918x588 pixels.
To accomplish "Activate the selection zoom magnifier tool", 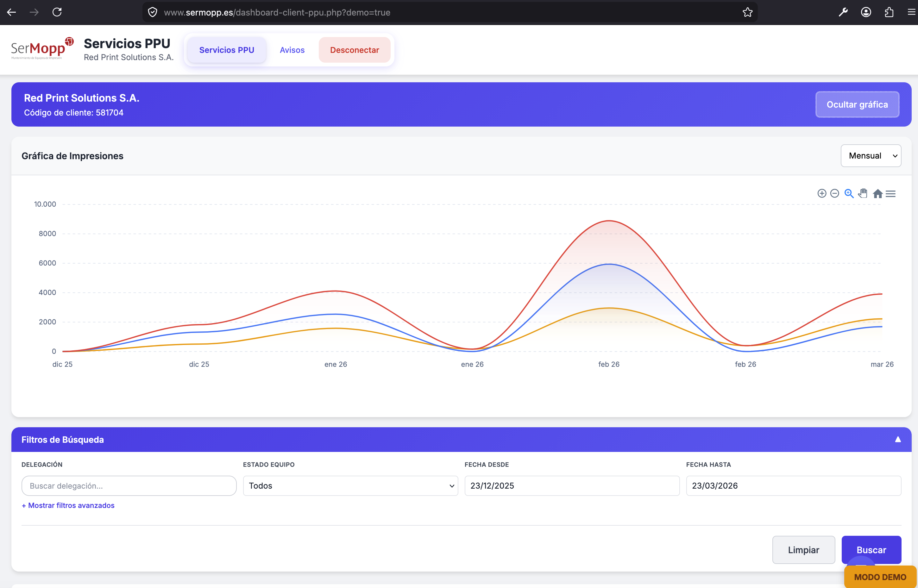I will pos(849,194).
